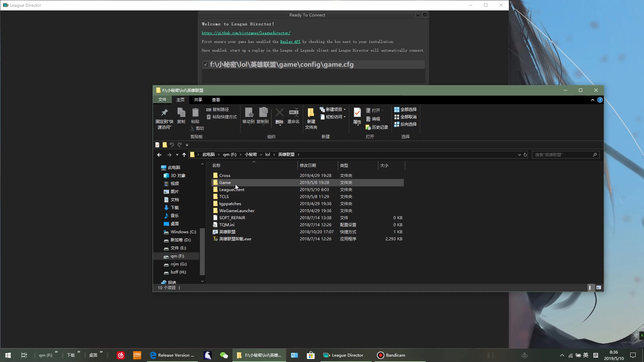Click the New Folder icon
The image size is (644, 362).
[311, 113]
